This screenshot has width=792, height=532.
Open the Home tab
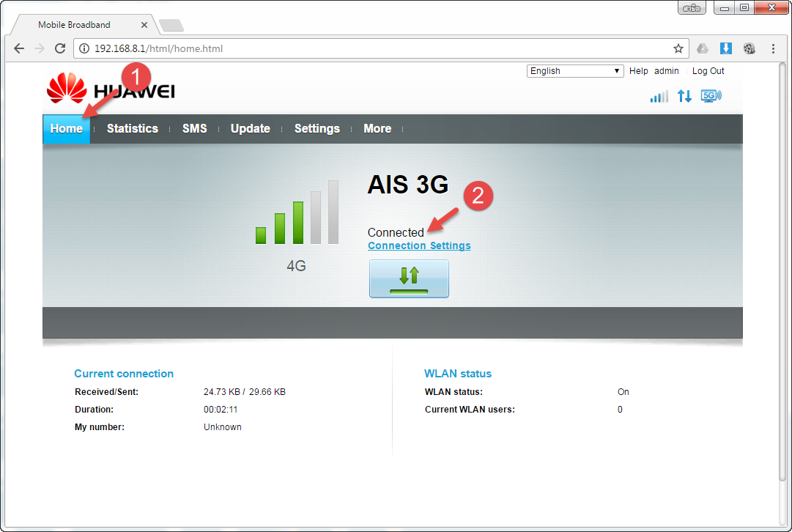(x=66, y=129)
